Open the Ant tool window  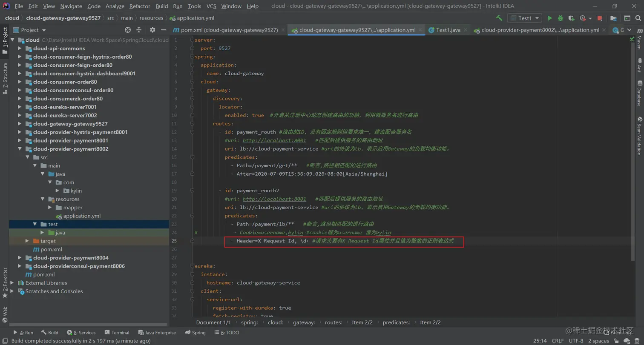click(x=639, y=65)
